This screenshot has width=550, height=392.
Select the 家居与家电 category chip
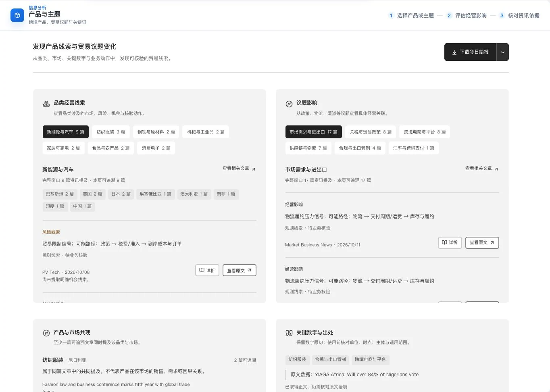[63, 148]
